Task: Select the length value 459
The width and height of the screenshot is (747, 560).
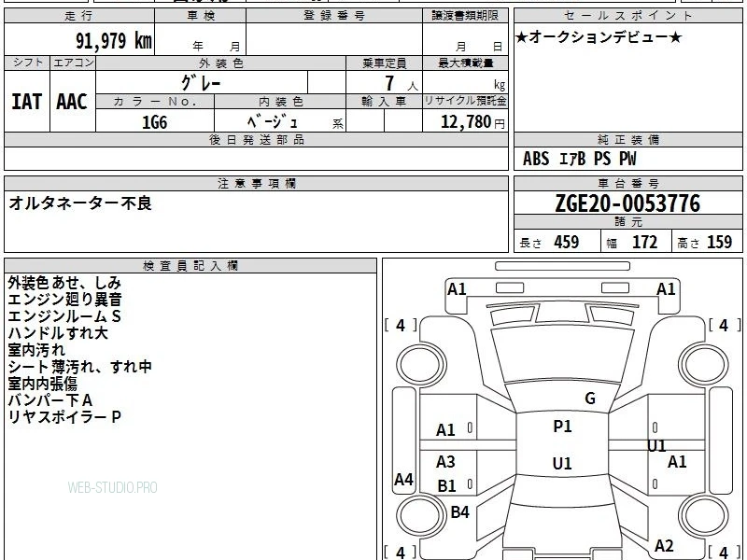Action: tap(567, 242)
